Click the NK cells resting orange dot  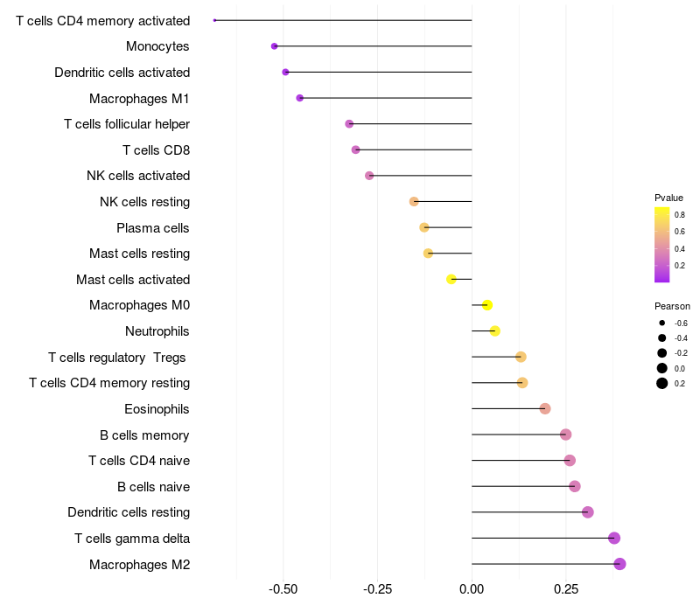click(414, 202)
